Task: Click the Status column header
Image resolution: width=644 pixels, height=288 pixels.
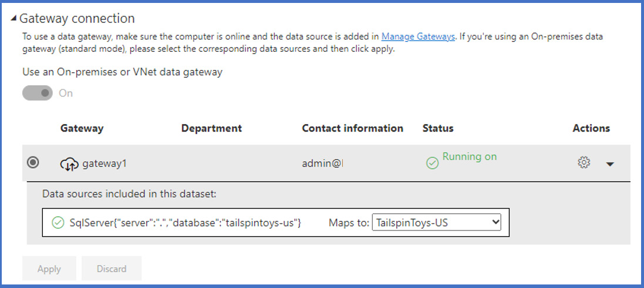Action: pyautogui.click(x=438, y=128)
